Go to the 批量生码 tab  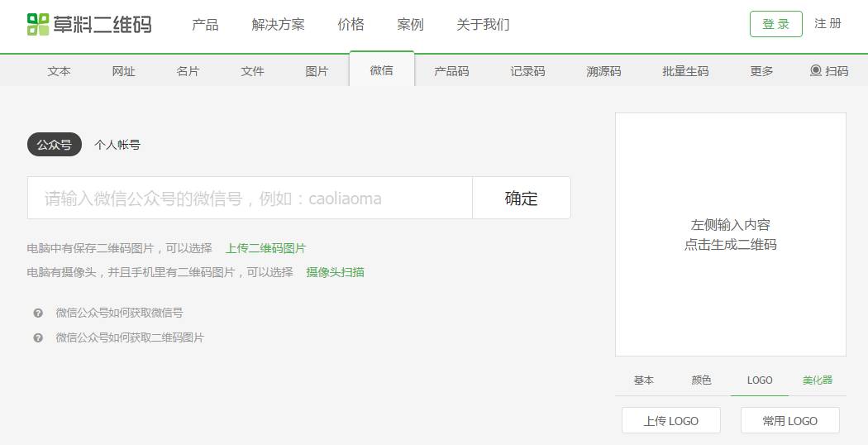685,71
